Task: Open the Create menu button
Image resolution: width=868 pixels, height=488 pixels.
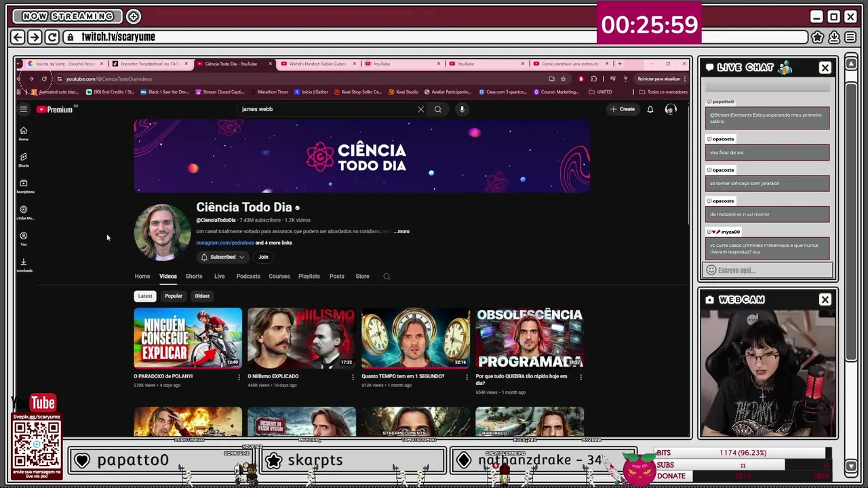Action: pyautogui.click(x=623, y=109)
